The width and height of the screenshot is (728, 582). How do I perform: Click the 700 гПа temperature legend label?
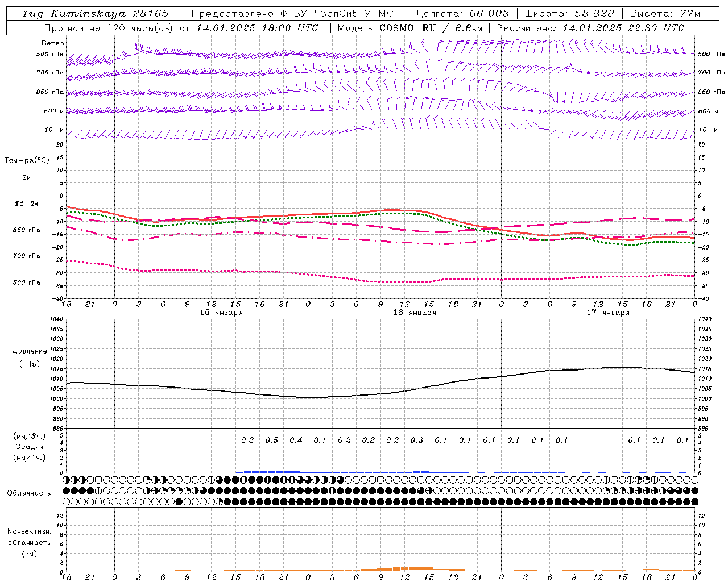(x=26, y=256)
